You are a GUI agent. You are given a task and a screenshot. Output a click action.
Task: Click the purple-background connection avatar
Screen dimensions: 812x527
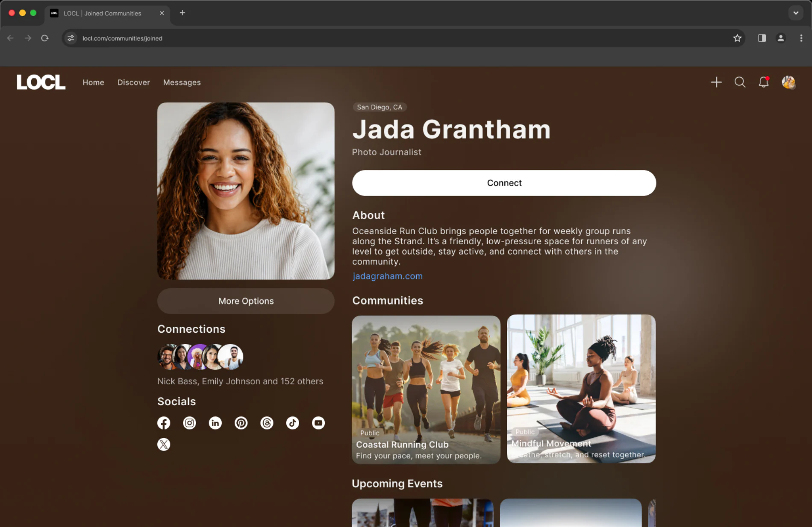click(198, 357)
